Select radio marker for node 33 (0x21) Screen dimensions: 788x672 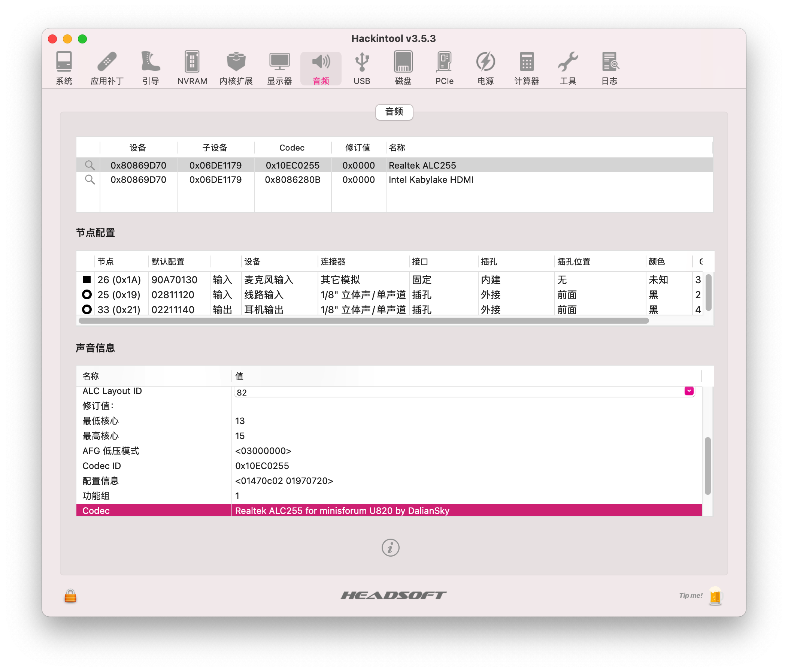coord(87,309)
